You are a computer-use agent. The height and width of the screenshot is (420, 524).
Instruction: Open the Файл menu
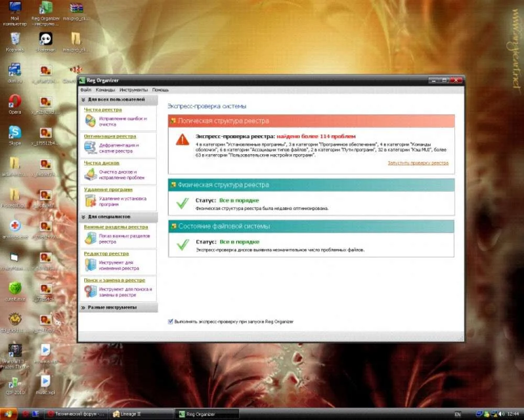coord(86,90)
